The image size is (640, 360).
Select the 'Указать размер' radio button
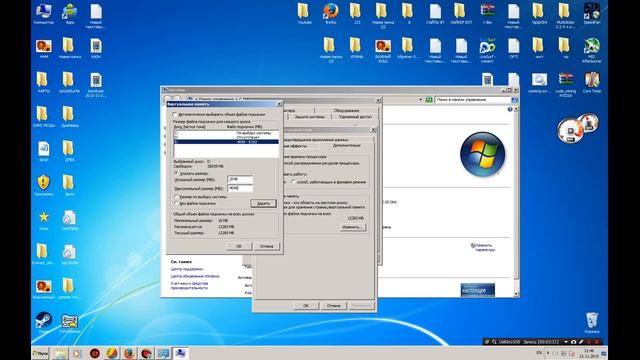pyautogui.click(x=177, y=173)
